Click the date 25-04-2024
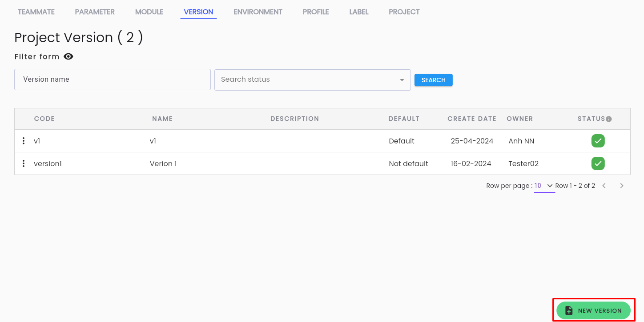The image size is (644, 322). click(x=472, y=141)
